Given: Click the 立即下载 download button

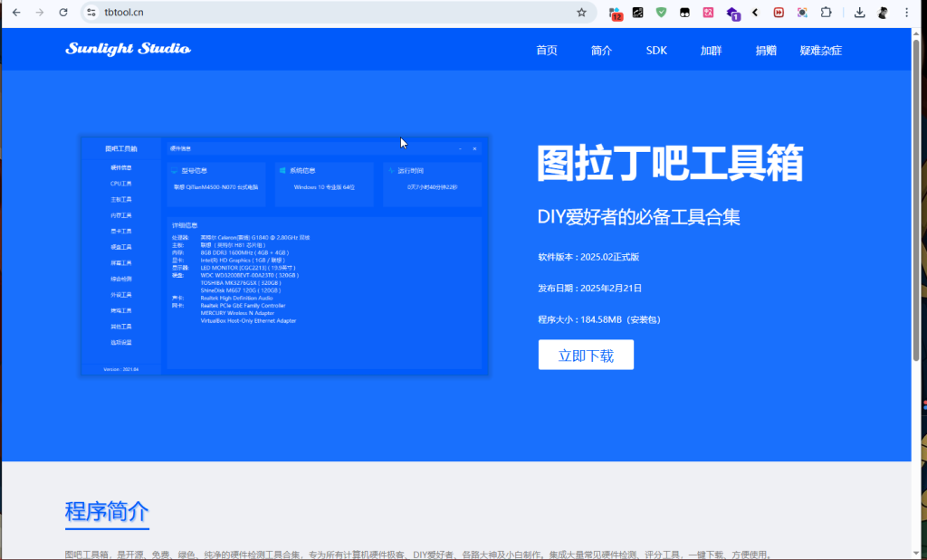Looking at the screenshot, I should pyautogui.click(x=586, y=355).
